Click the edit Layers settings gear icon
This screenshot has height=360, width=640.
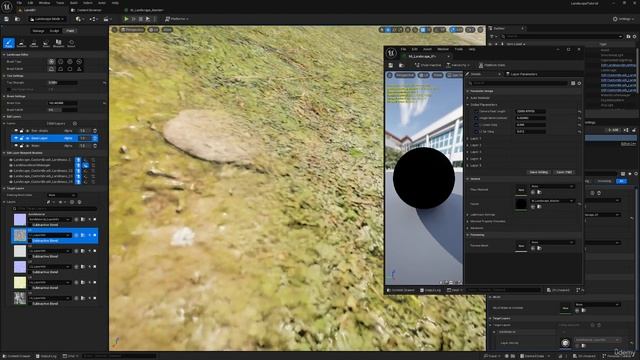pos(74,123)
